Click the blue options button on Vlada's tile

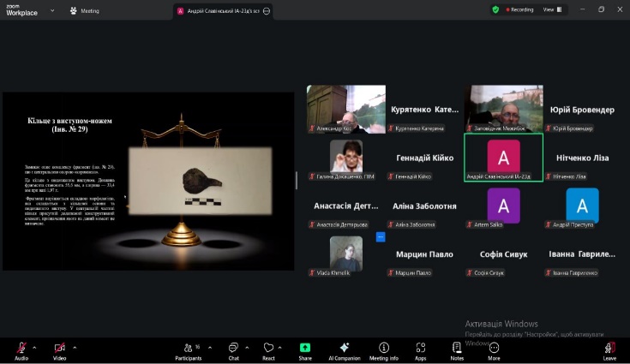pyautogui.click(x=381, y=237)
